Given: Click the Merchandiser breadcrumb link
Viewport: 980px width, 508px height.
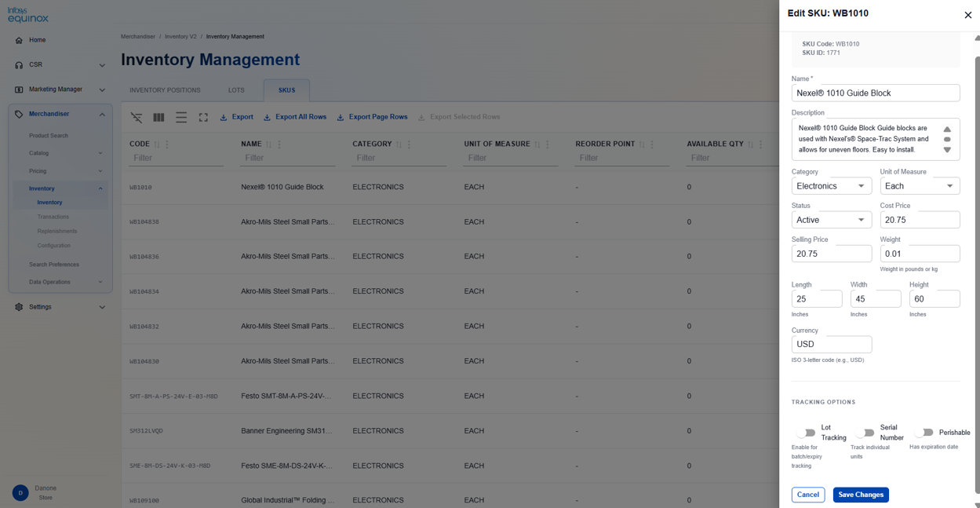Looking at the screenshot, I should (138, 37).
